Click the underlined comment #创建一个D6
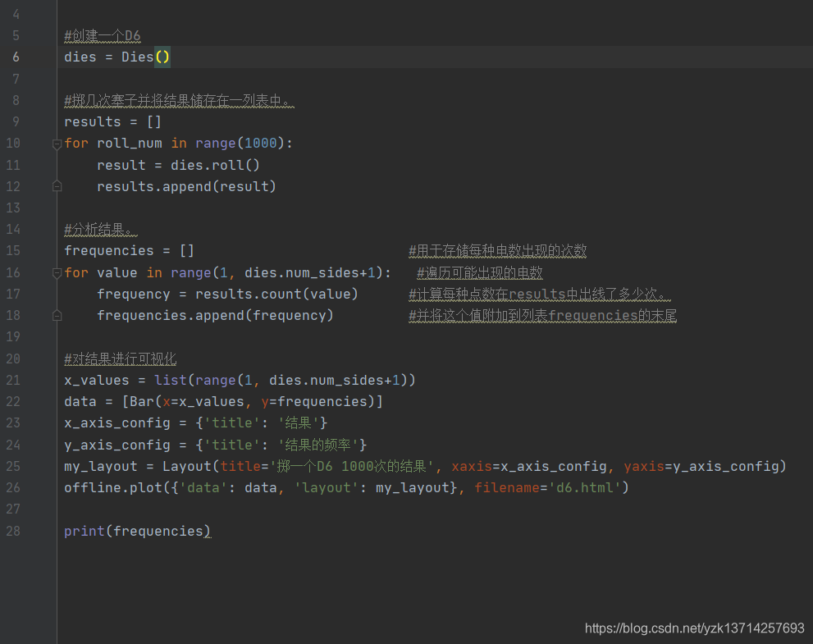813x644 pixels. [101, 35]
